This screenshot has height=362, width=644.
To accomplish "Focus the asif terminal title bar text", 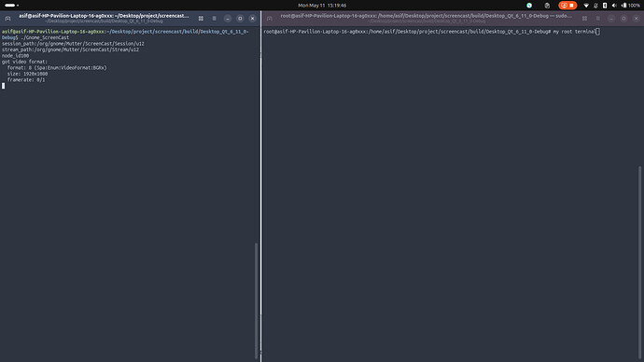I will tap(104, 16).
